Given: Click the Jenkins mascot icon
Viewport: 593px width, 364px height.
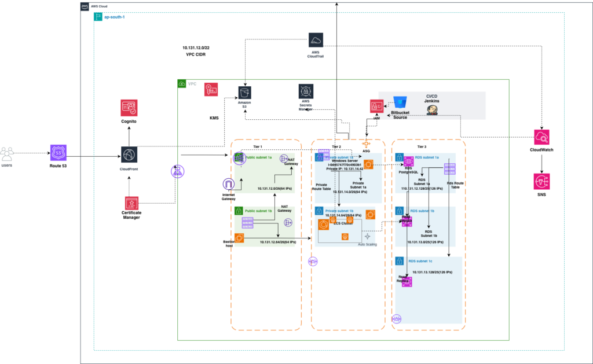Looking at the screenshot, I should point(432,110).
